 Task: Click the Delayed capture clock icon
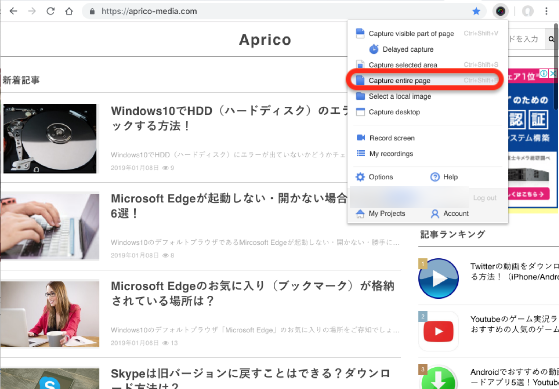pyautogui.click(x=374, y=49)
